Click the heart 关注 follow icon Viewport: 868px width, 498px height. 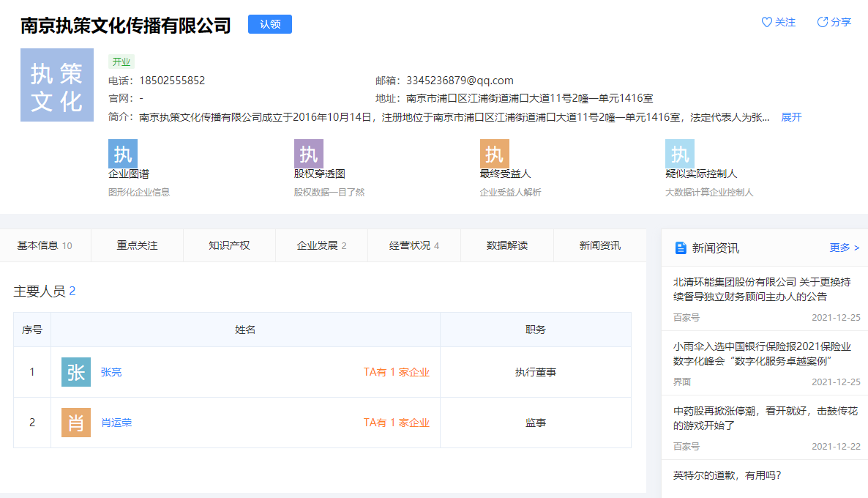pos(767,22)
